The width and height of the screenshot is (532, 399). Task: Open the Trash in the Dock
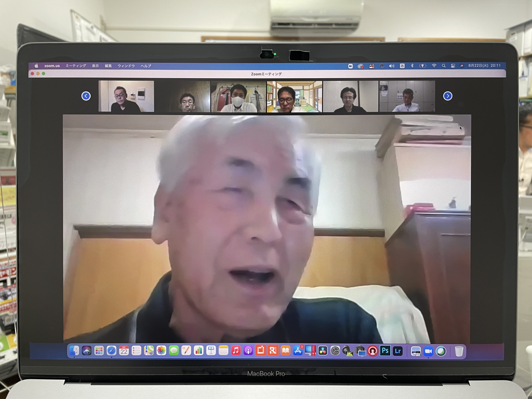pyautogui.click(x=459, y=352)
